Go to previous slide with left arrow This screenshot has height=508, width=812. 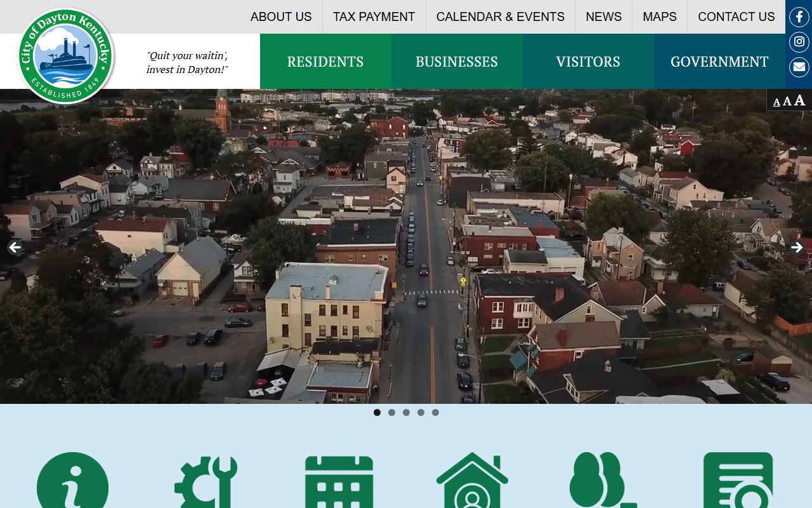point(15,248)
